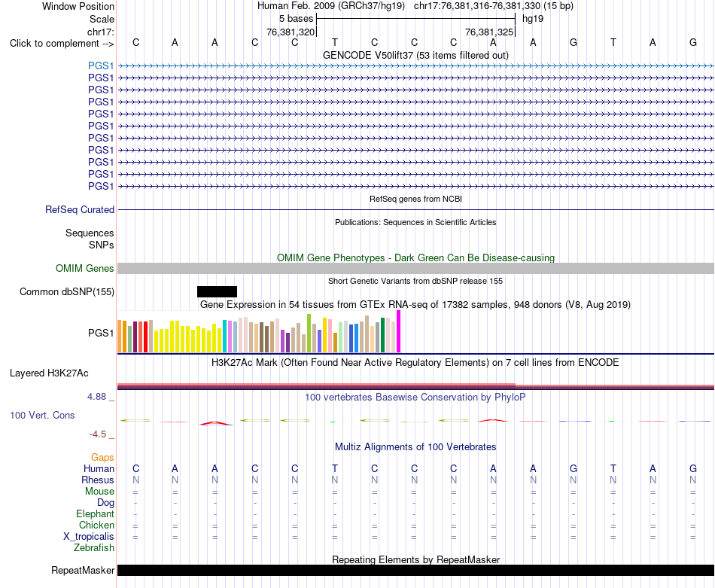Open the RefSeq Curated track label
The height and width of the screenshot is (588, 715).
(79, 210)
